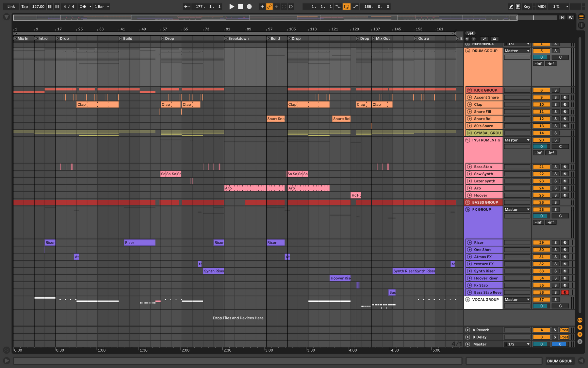
Task: Switch to Session view selector icon
Action: (x=581, y=25)
